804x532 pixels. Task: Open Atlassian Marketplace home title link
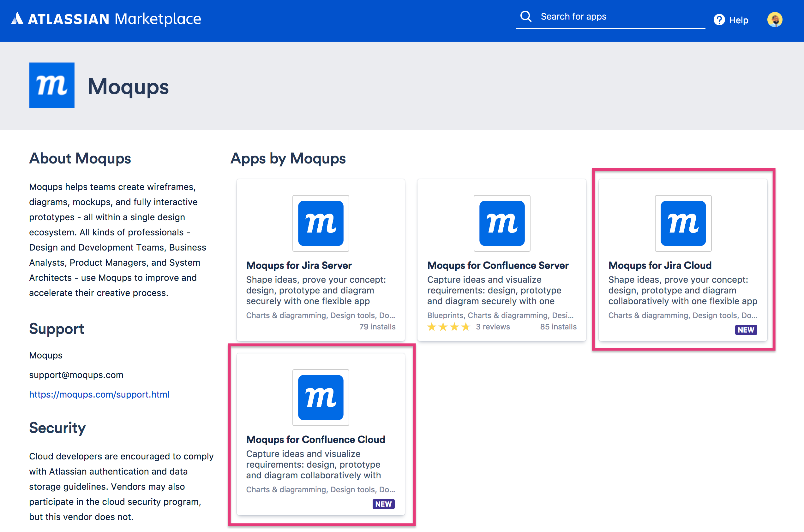coord(114,19)
